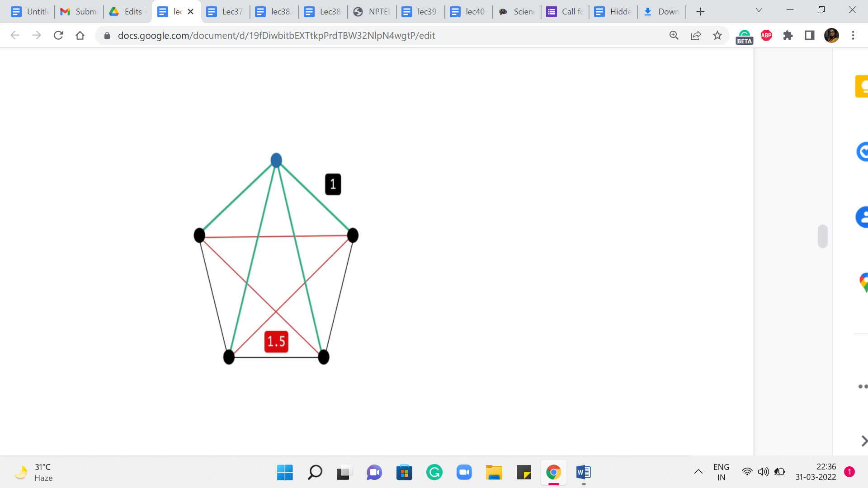Click the share page icon
The image size is (868, 488).
coord(696,35)
